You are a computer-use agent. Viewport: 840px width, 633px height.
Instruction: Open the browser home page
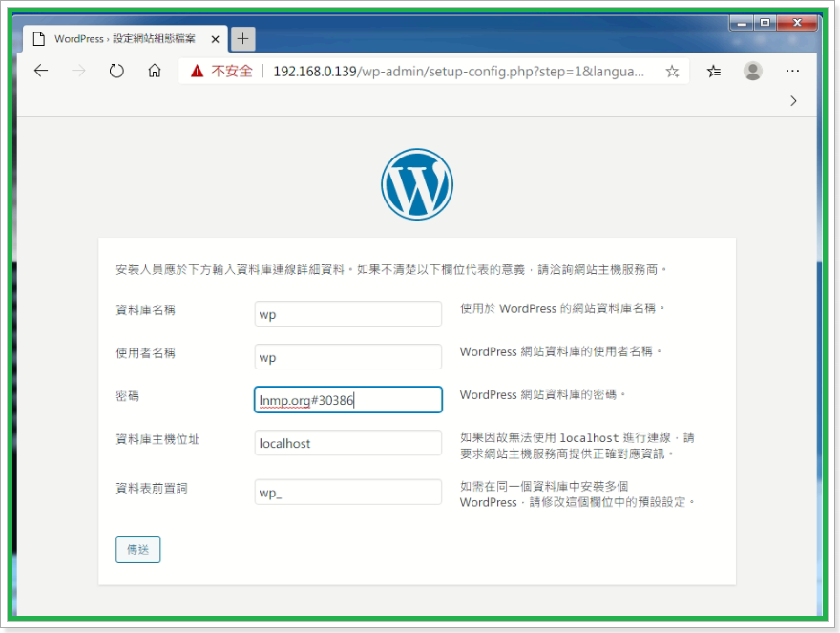155,71
